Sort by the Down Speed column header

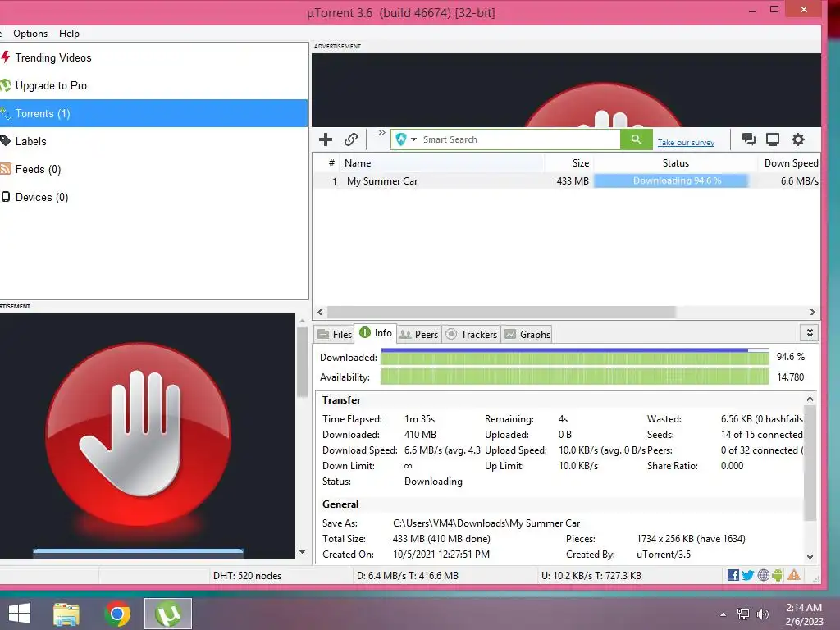tap(789, 163)
